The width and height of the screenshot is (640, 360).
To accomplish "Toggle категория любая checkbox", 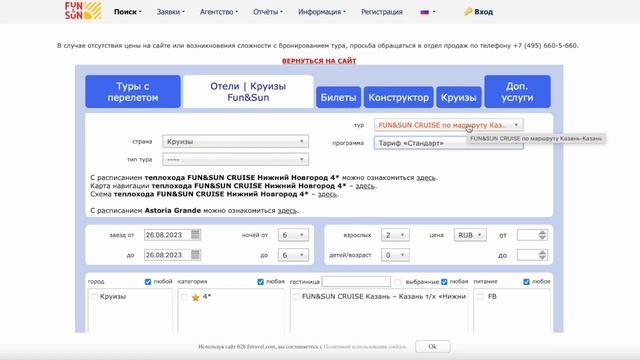I will pyautogui.click(x=260, y=282).
